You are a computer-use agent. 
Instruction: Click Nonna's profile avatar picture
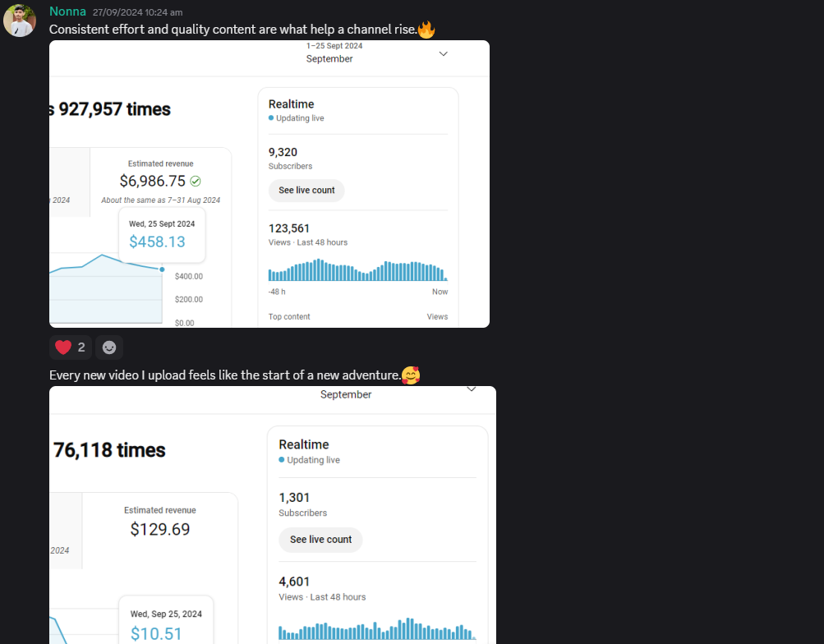click(20, 21)
